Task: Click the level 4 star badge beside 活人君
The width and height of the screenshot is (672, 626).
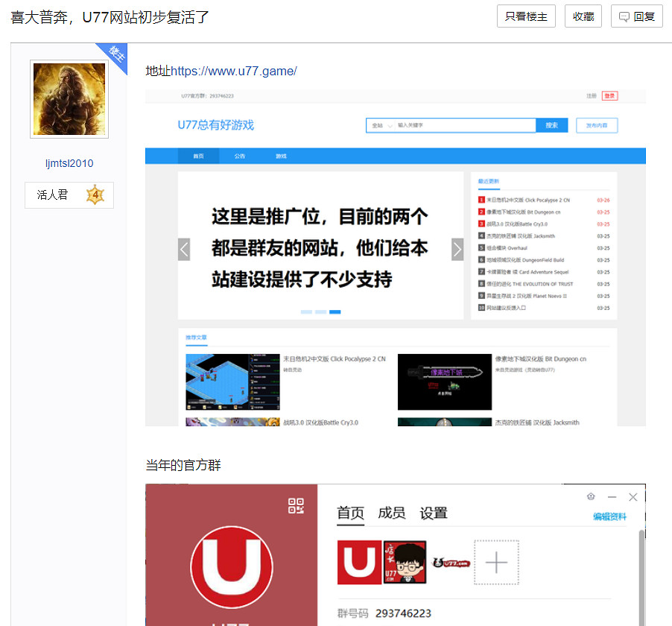Action: (96, 195)
